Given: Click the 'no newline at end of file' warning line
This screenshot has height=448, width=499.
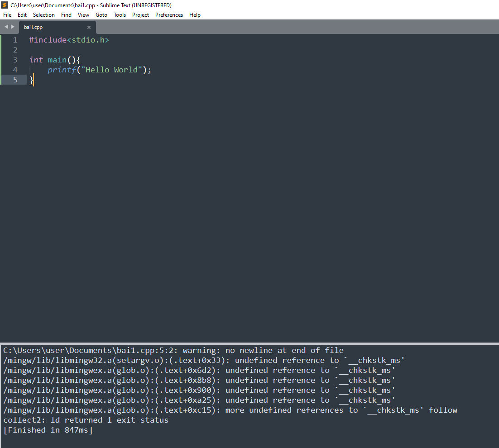Looking at the screenshot, I should pyautogui.click(x=173, y=350).
